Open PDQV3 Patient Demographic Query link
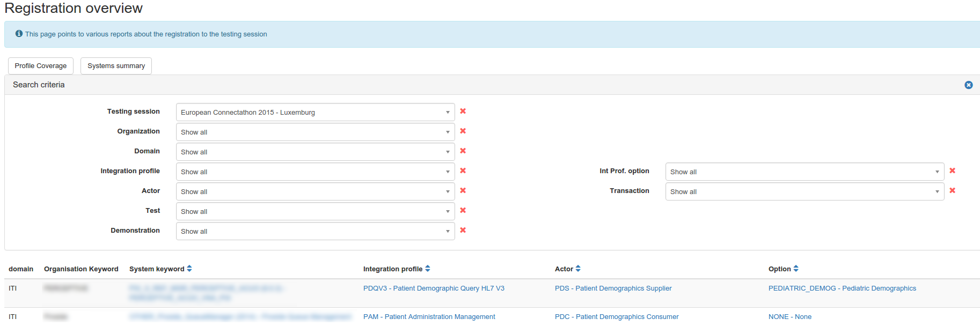Viewport: 980px width, 326px height. coord(434,288)
